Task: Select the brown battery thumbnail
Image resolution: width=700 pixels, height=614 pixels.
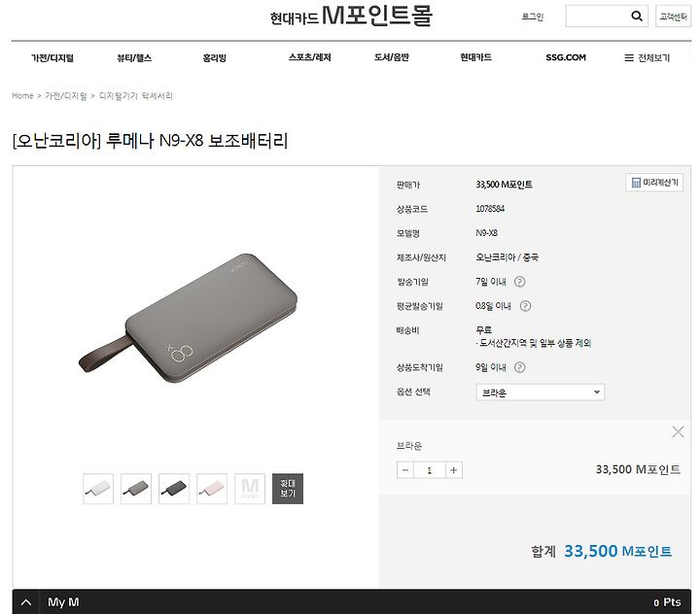Action: (x=136, y=489)
